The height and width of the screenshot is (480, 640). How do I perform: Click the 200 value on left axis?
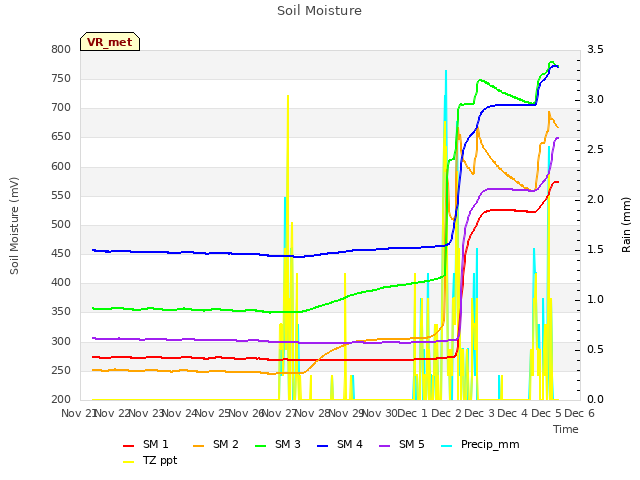click(x=61, y=399)
